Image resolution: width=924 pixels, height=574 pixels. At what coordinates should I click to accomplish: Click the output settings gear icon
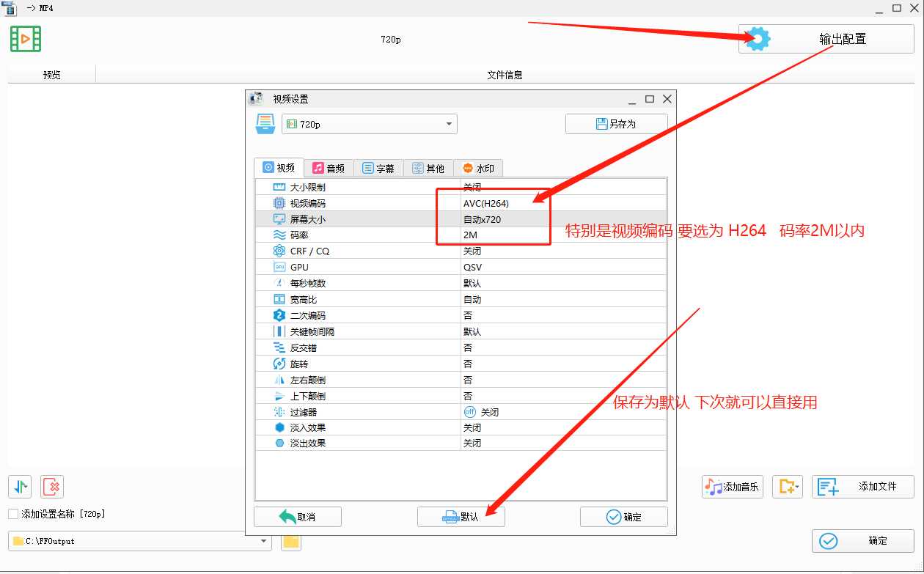(758, 39)
